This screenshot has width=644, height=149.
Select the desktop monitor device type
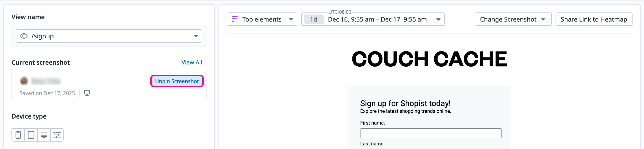pos(44,135)
